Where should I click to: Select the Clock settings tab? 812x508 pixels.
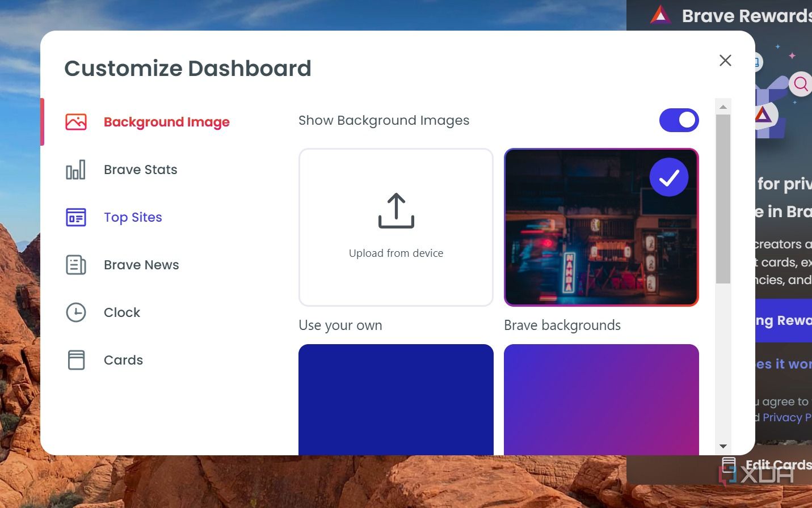[x=122, y=312]
